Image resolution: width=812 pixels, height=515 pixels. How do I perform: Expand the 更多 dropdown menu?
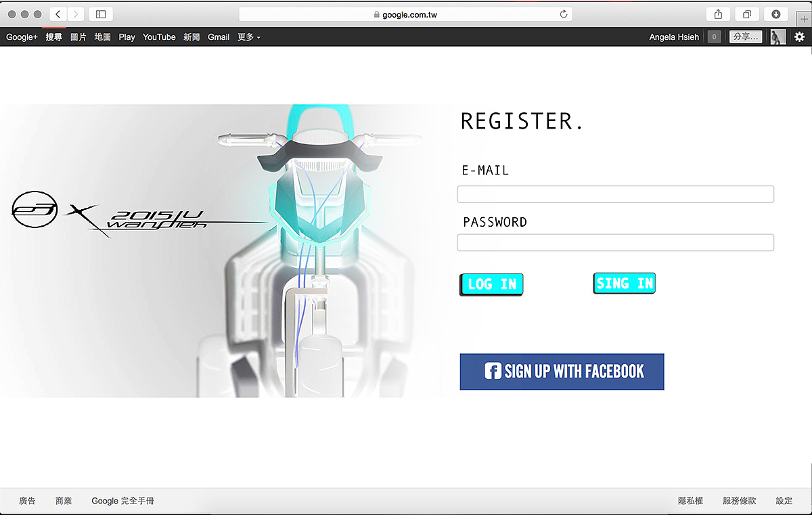249,37
